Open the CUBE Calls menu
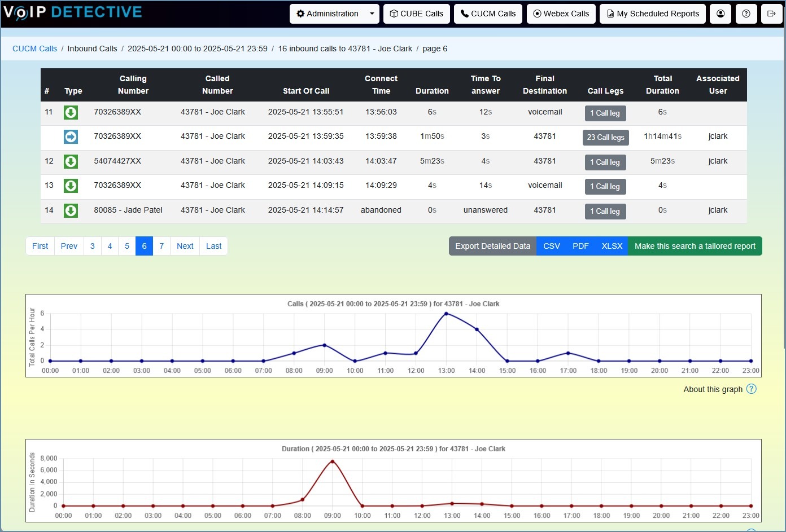Viewport: 786px width, 532px height. [x=417, y=14]
